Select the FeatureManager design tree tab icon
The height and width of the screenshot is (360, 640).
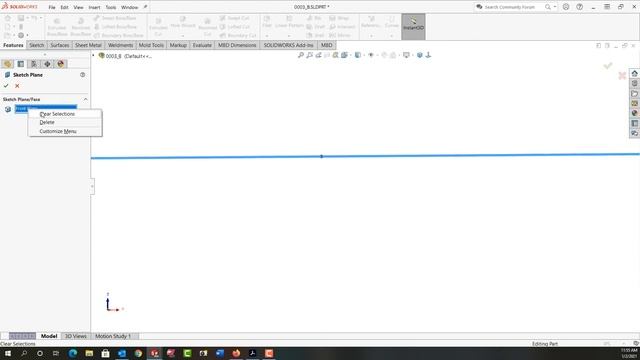tap(7, 64)
